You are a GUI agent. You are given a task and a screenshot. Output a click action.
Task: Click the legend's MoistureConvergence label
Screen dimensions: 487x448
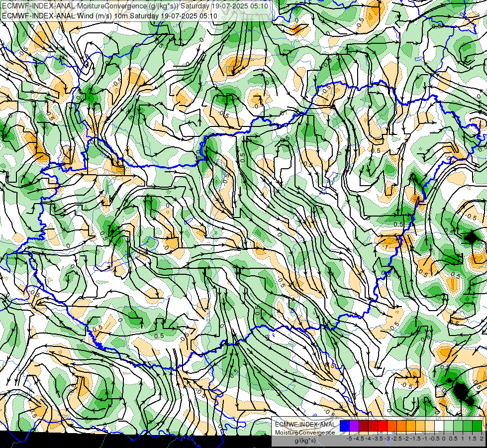tap(305, 433)
